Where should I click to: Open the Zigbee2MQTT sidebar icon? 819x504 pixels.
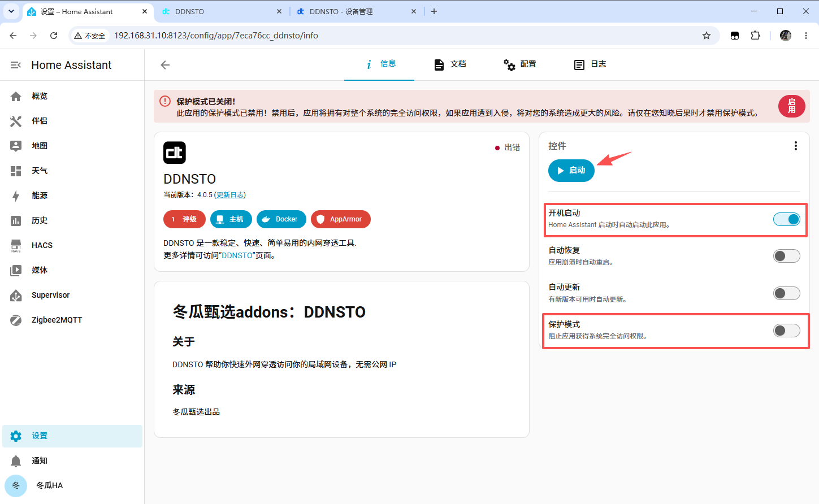(16, 320)
